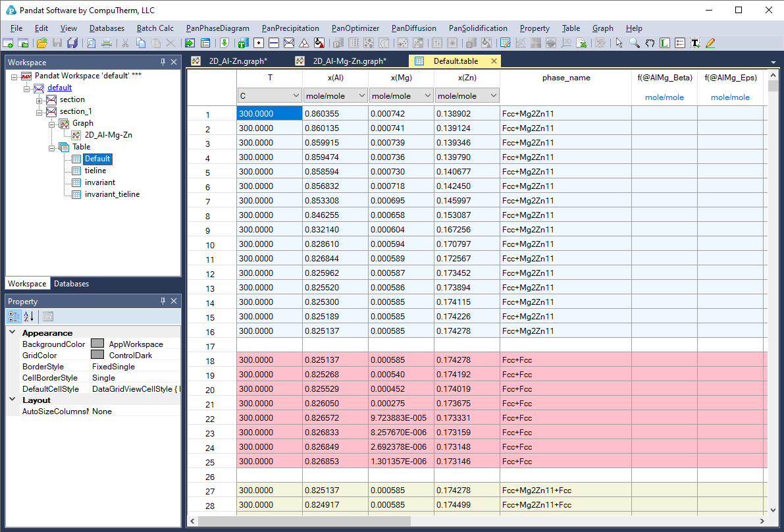Expand the section tree node
Image resolution: width=784 pixels, height=532 pixels.
click(39, 100)
